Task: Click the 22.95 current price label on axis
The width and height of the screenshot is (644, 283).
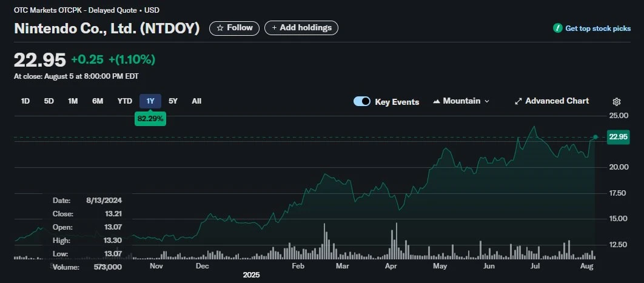Action: [618, 137]
